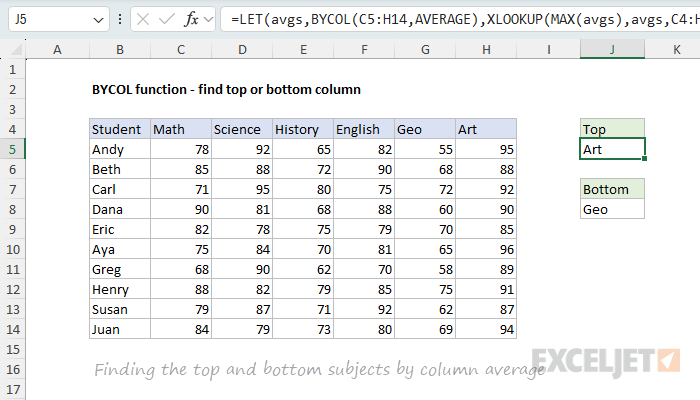Select column A header
This screenshot has width=700, height=400.
(58, 50)
